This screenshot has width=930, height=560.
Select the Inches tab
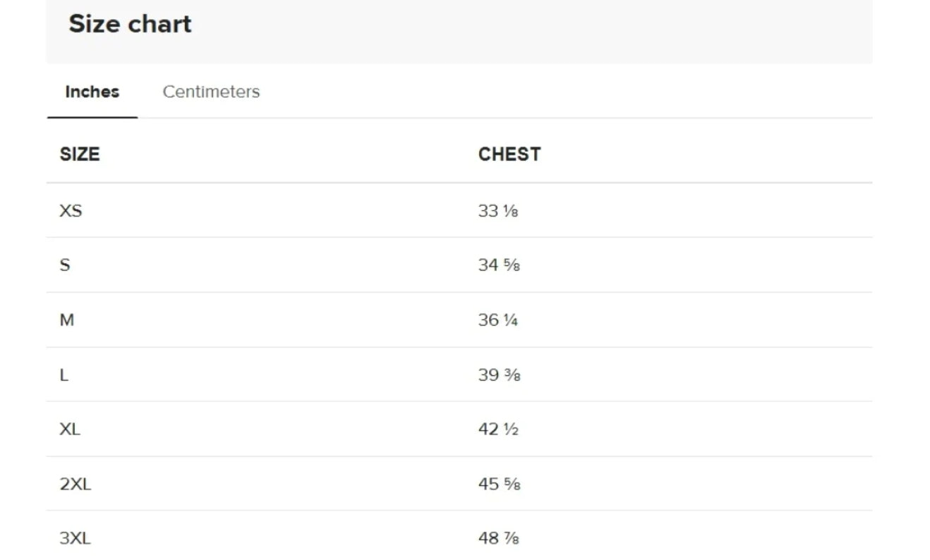point(92,92)
